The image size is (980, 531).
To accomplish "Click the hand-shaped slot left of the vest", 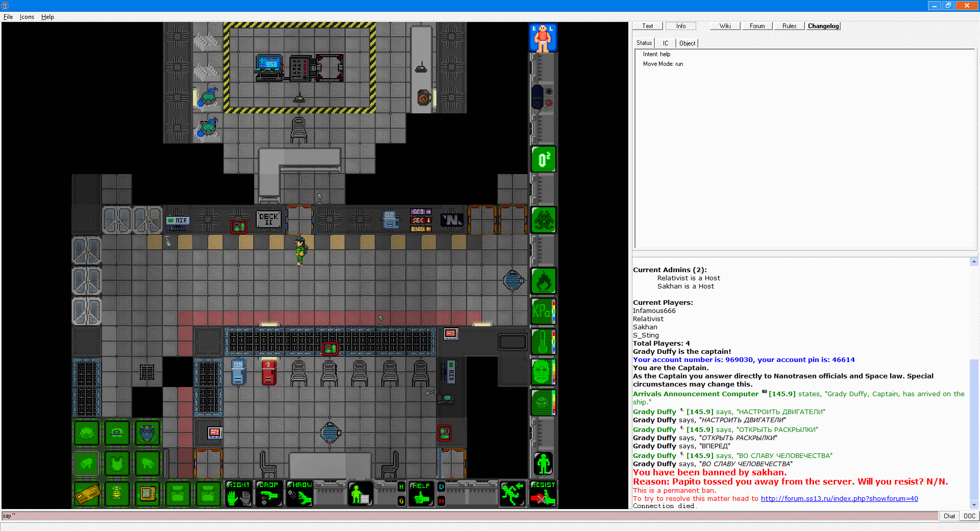I will [86, 464].
